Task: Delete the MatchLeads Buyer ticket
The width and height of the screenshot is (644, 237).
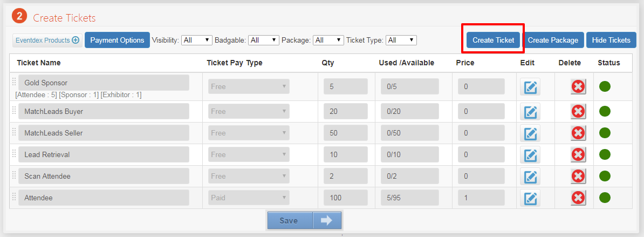Action: click(578, 111)
